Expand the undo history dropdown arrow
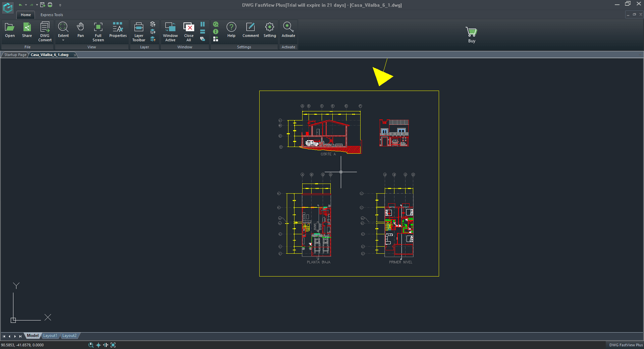644x349 pixels. click(x=26, y=5)
